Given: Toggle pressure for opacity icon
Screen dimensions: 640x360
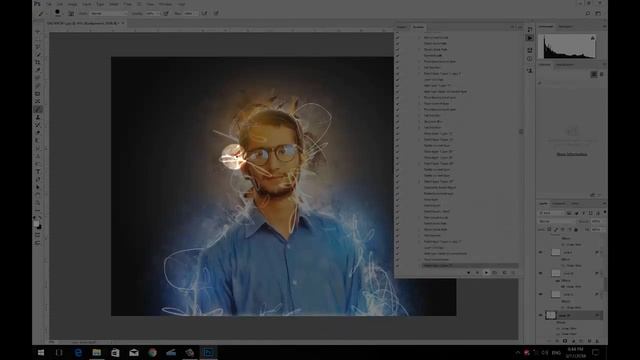Looking at the screenshot, I should click(166, 13).
